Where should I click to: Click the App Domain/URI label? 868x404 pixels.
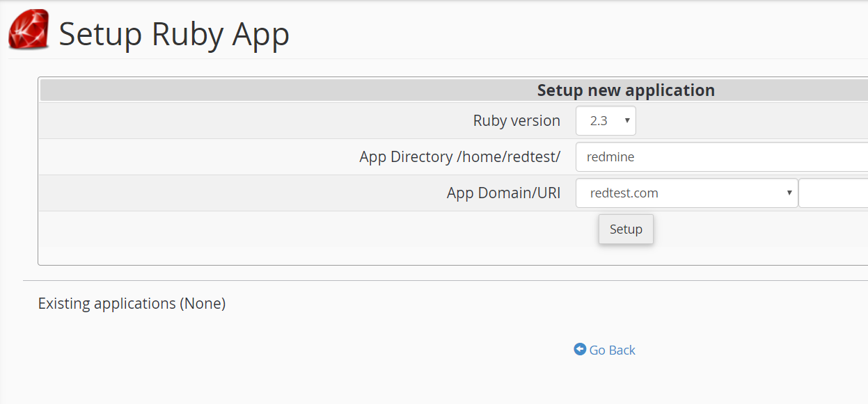click(503, 193)
